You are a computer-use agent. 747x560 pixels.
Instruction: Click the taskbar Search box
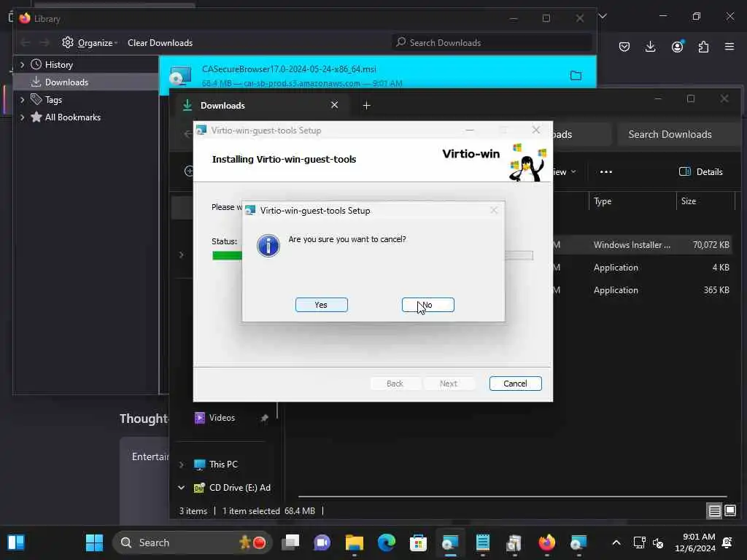tap(192, 542)
